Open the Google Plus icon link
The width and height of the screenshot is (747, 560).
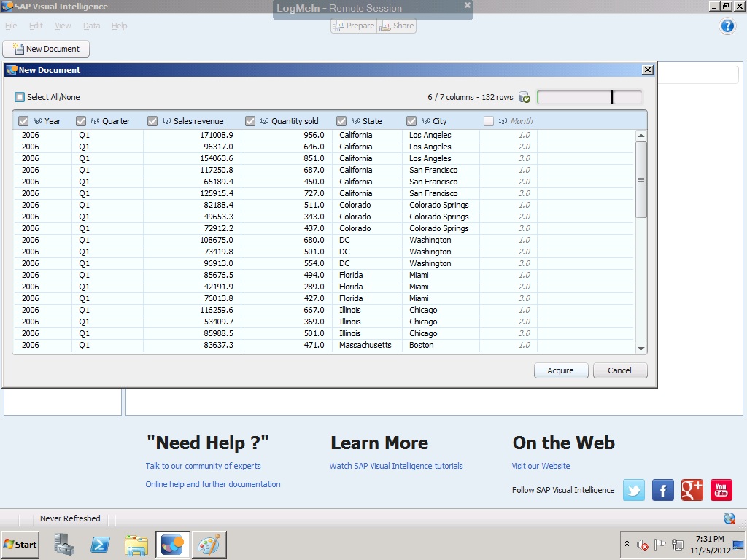692,490
